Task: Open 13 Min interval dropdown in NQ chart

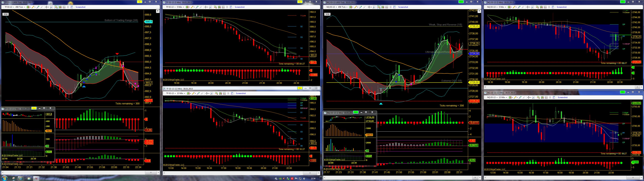Action: 503,97
